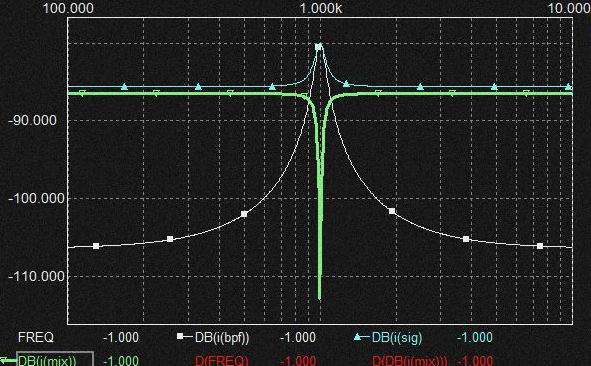591x366 pixels.
Task: Click the -110.000 dB axis label
Action: tap(36, 277)
